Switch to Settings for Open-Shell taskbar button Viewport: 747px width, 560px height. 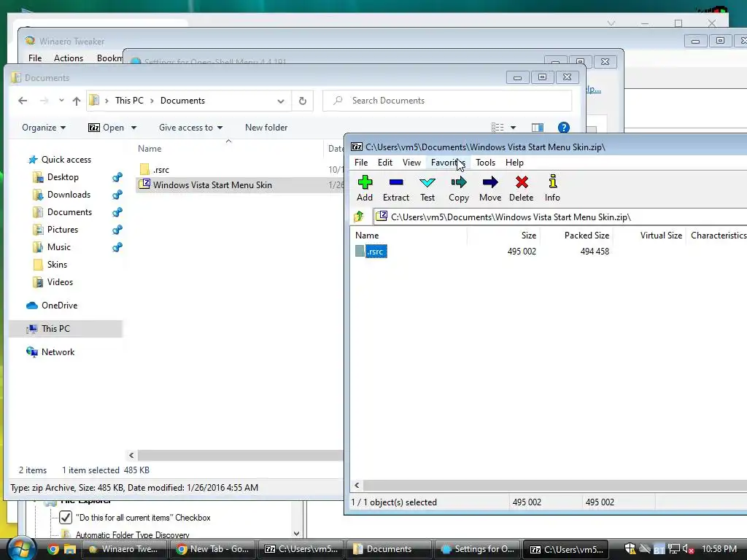477,549
